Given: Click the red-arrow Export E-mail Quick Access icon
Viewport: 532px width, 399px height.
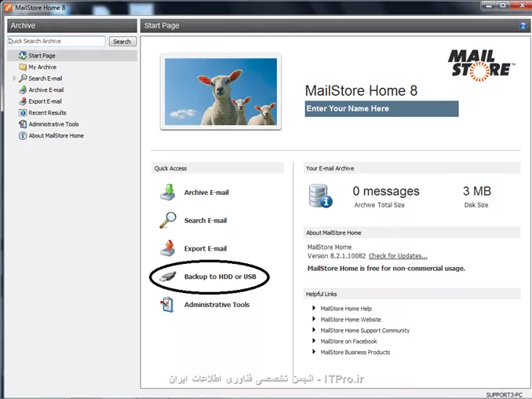Looking at the screenshot, I should tap(168, 248).
